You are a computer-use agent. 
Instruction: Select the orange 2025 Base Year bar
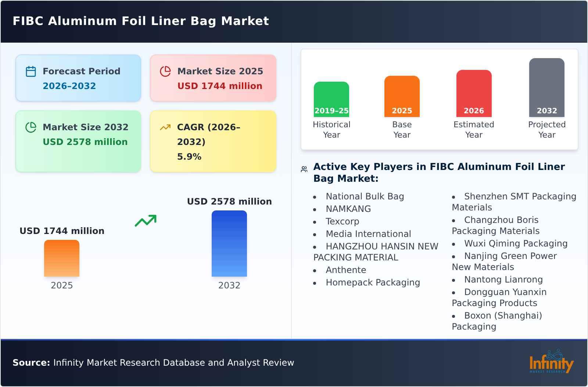coord(402,96)
